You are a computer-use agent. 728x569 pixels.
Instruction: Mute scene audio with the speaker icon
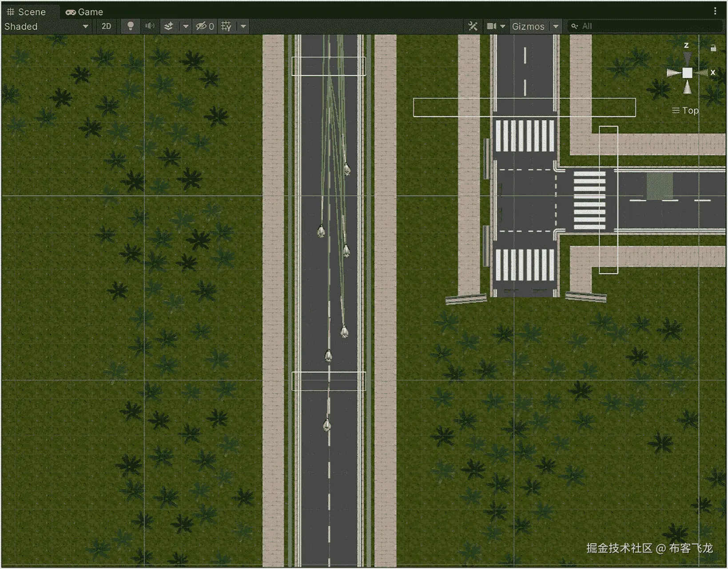pos(150,26)
